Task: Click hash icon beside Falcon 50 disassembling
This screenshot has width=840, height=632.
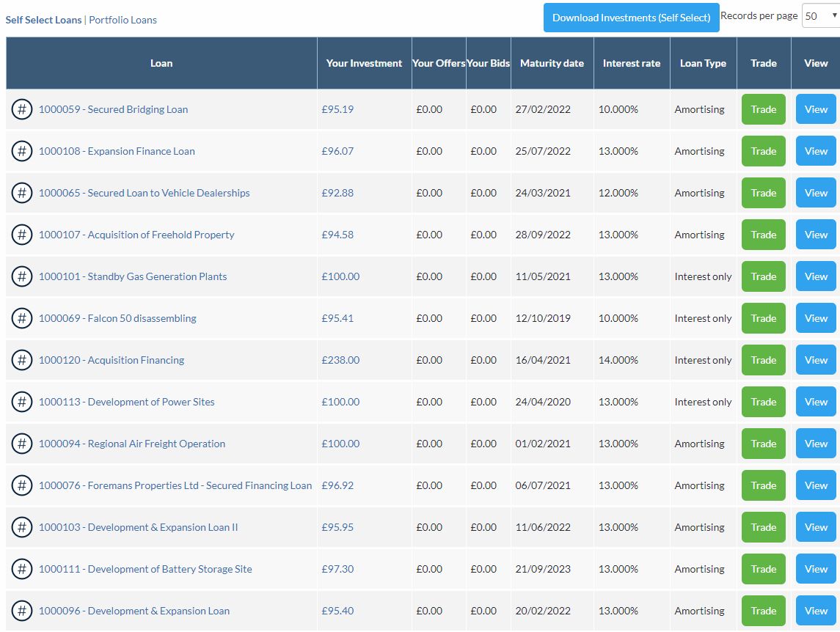Action: pyautogui.click(x=22, y=318)
